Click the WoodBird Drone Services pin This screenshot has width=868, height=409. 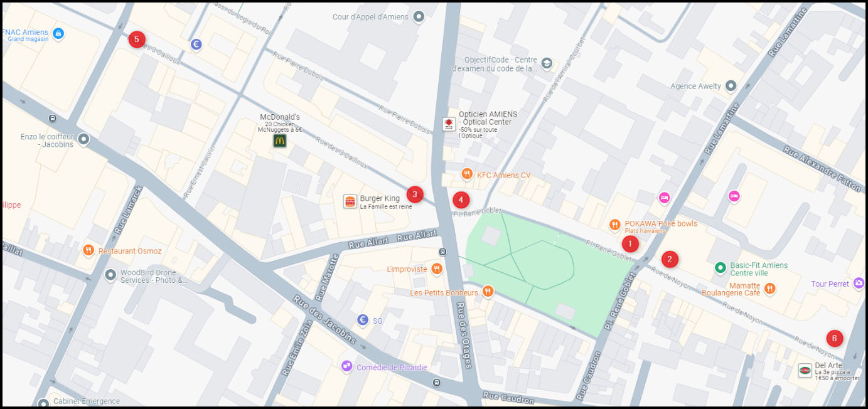coord(110,274)
